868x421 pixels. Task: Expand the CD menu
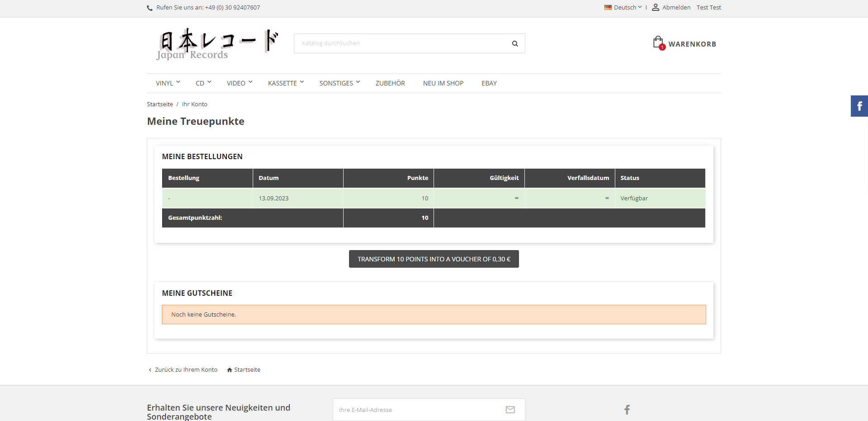pos(203,83)
